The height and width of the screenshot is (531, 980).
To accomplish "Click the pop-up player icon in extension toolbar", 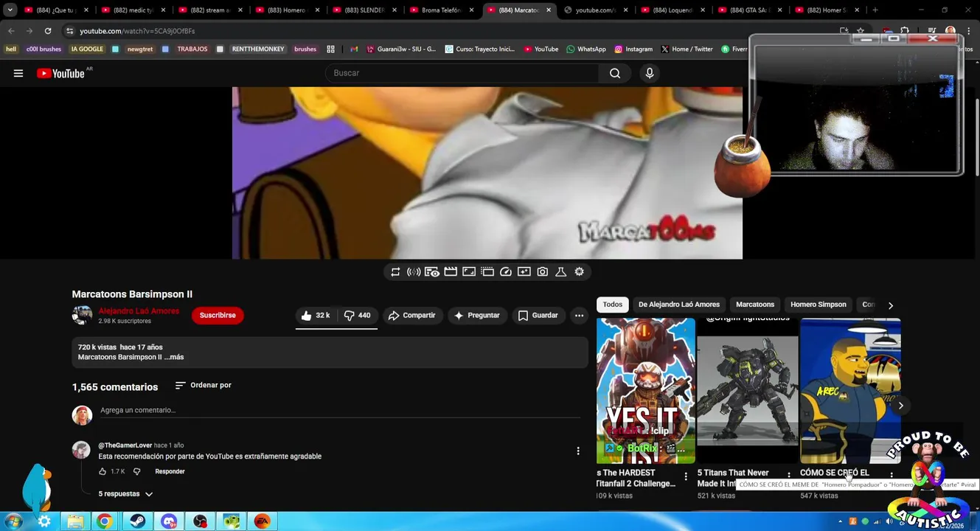I will [487, 272].
